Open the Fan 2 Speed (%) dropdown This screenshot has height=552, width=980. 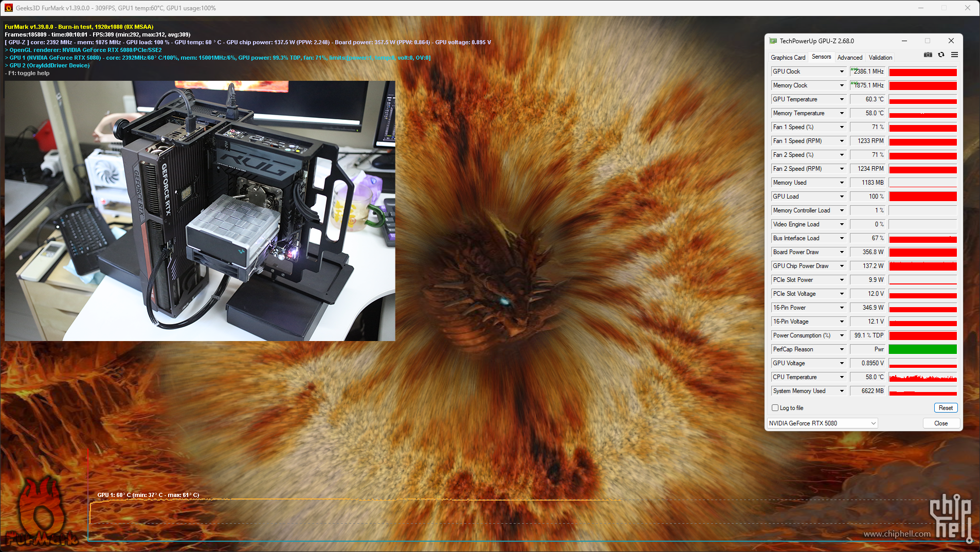coord(842,155)
